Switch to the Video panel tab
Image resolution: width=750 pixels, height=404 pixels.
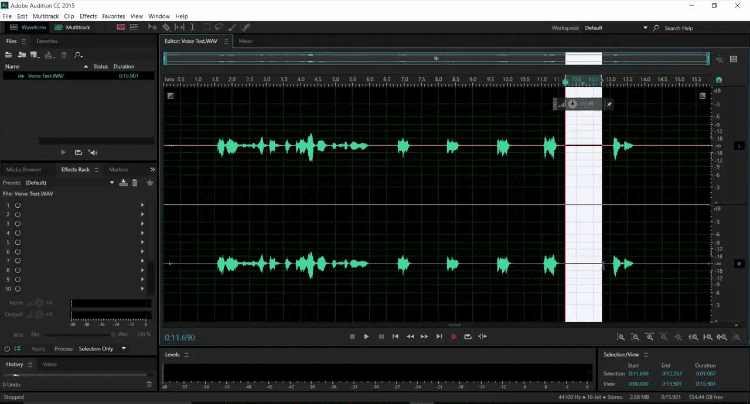pos(49,364)
